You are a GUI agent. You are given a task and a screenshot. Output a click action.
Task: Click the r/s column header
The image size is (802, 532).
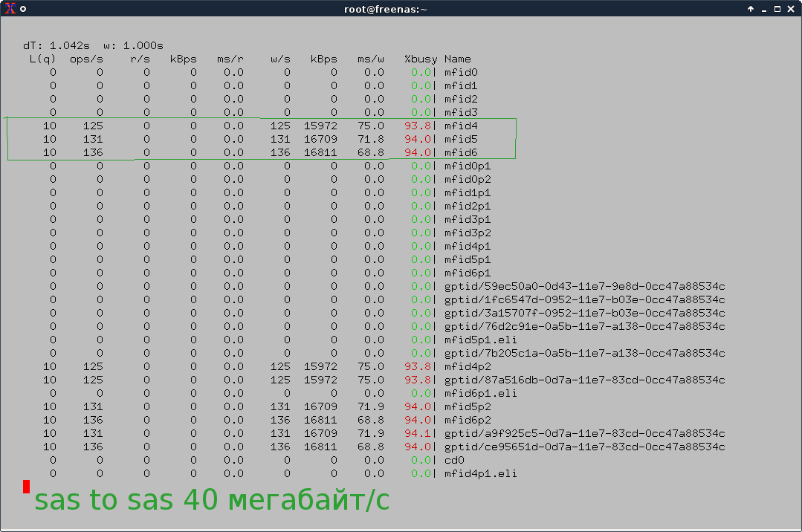coord(140,59)
